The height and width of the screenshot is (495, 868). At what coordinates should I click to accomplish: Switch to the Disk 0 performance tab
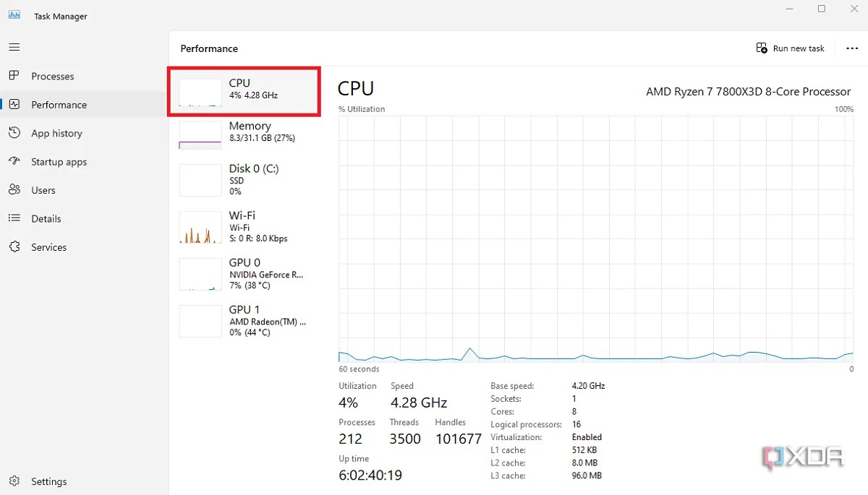tap(246, 179)
